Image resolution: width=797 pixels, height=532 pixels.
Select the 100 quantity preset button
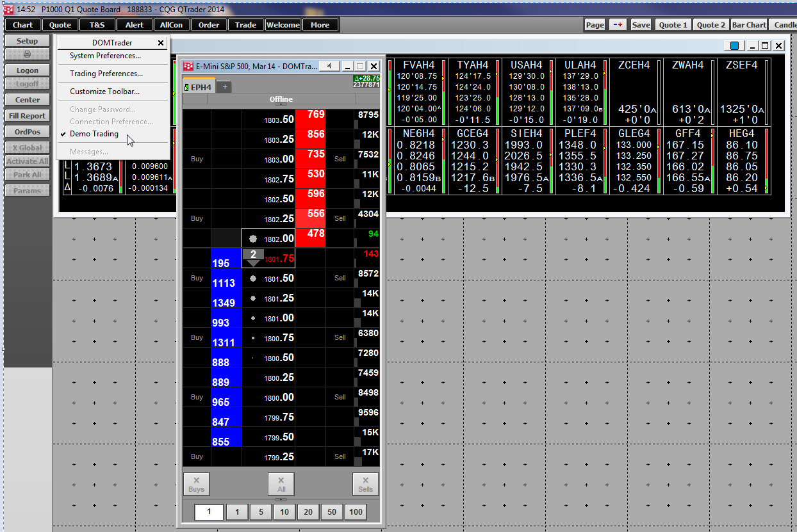tap(356, 512)
